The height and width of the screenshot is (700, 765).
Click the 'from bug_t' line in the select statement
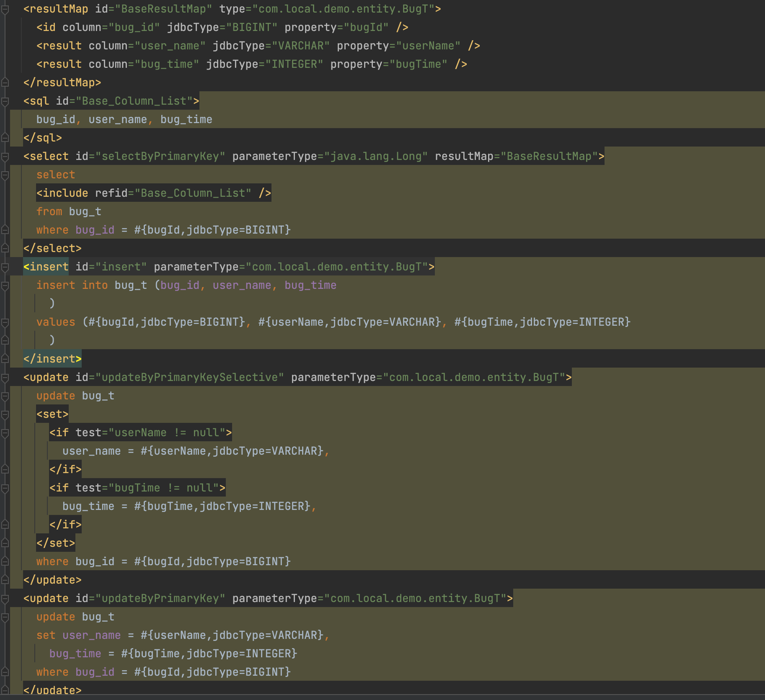tap(69, 211)
